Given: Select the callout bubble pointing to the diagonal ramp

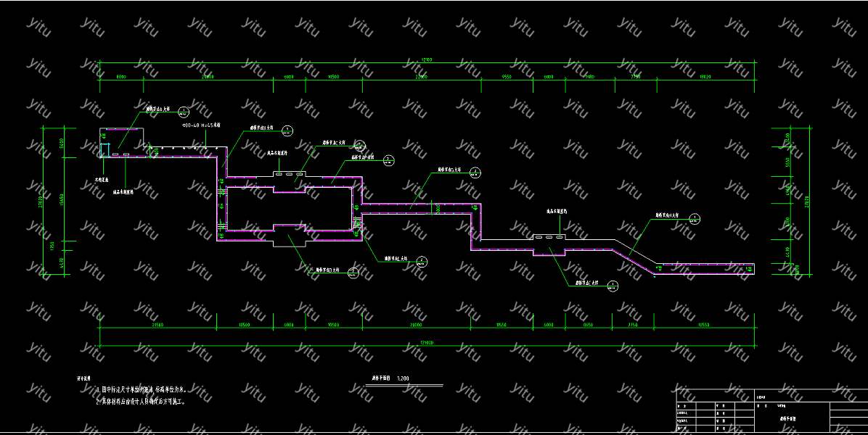Looking at the screenshot, I should coord(695,218).
